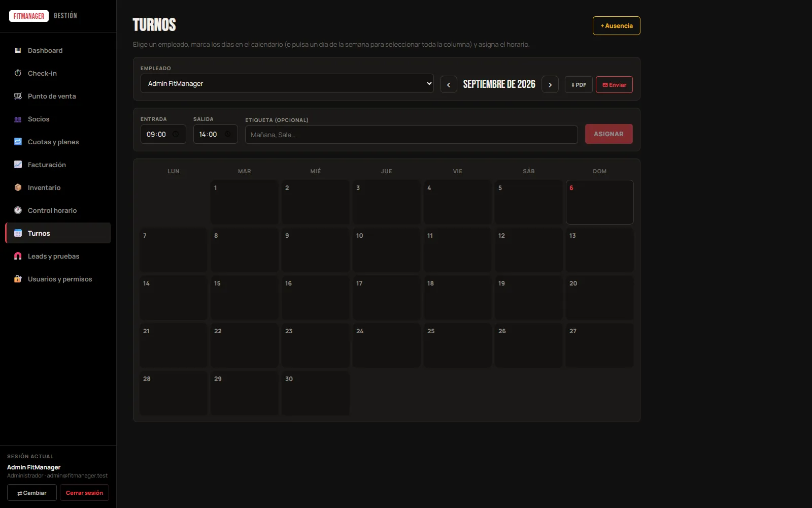Open the Salida time picker clock icon
This screenshot has height=508, width=812.
[227, 134]
